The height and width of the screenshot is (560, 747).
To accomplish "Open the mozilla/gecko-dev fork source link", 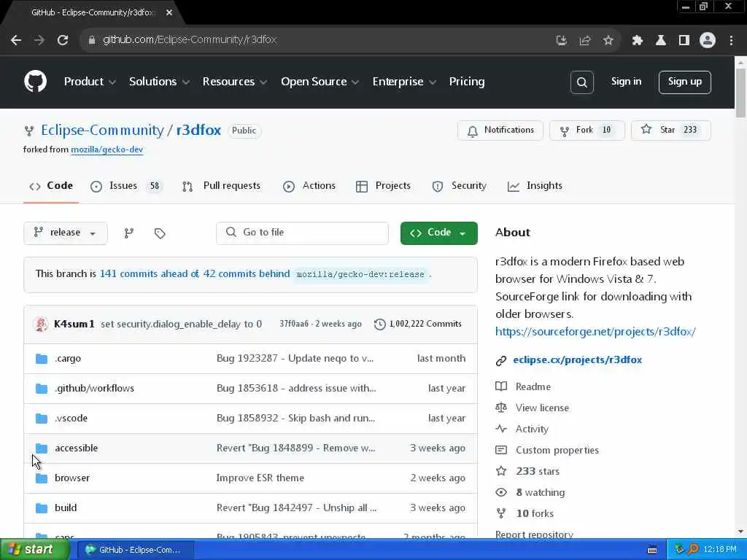I will click(x=107, y=149).
